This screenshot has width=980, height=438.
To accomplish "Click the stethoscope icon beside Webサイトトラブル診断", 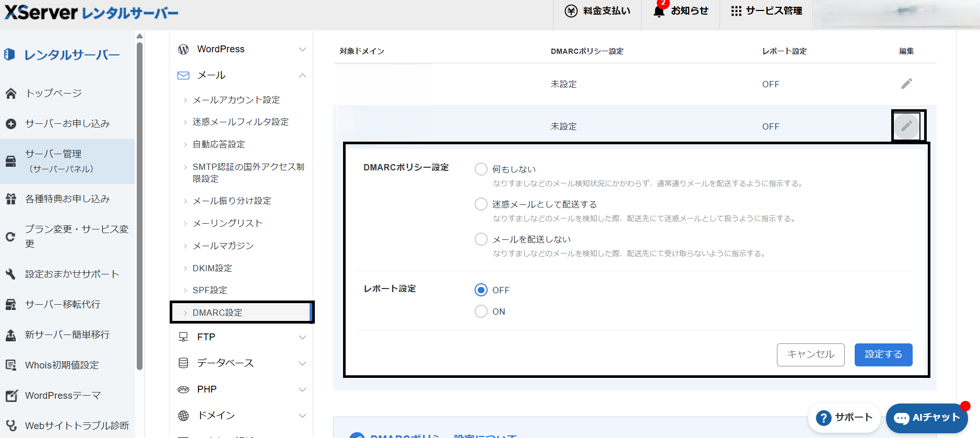I will (x=11, y=425).
